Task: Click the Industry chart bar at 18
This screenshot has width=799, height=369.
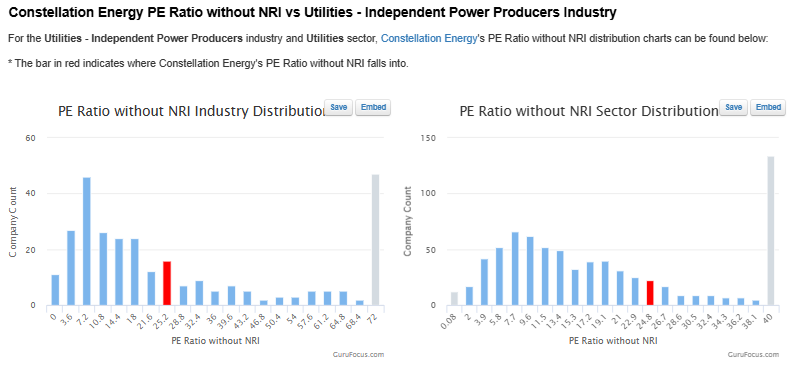Action: [x=135, y=272]
